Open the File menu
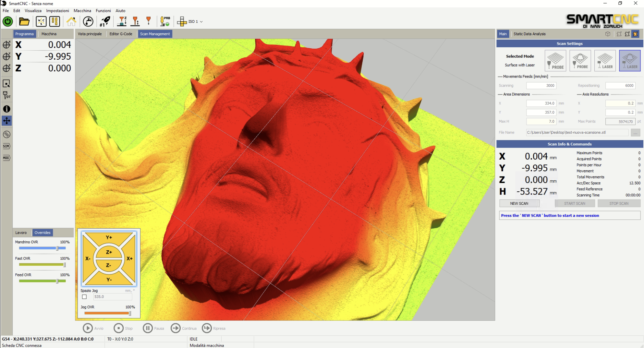 tap(6, 11)
